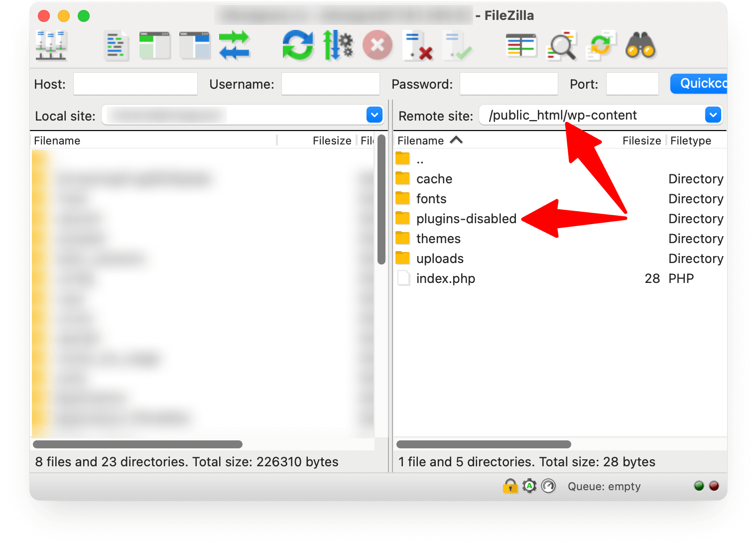Reconnect to the last server
This screenshot has height=543, width=756.
(457, 46)
